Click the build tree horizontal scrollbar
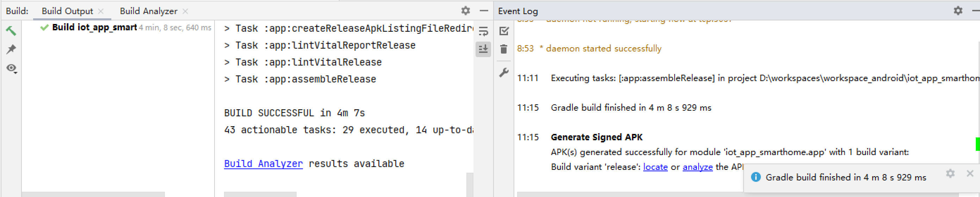The width and height of the screenshot is (980, 197). (93, 194)
